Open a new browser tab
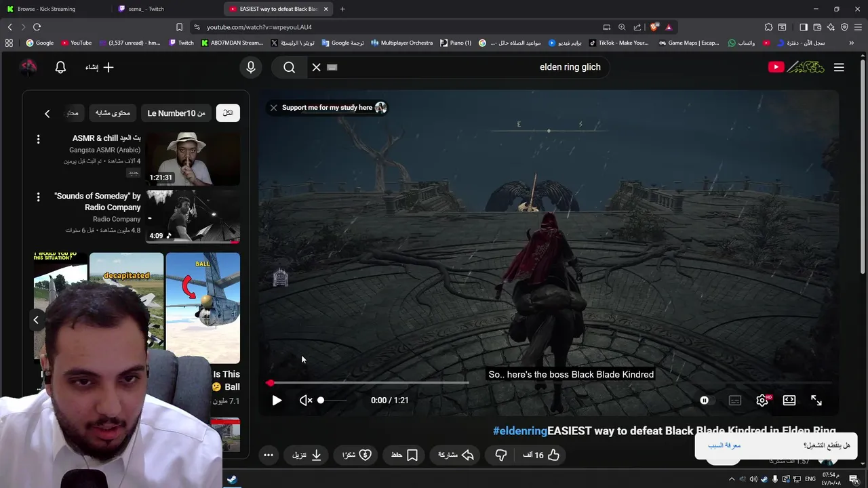 pyautogui.click(x=342, y=9)
